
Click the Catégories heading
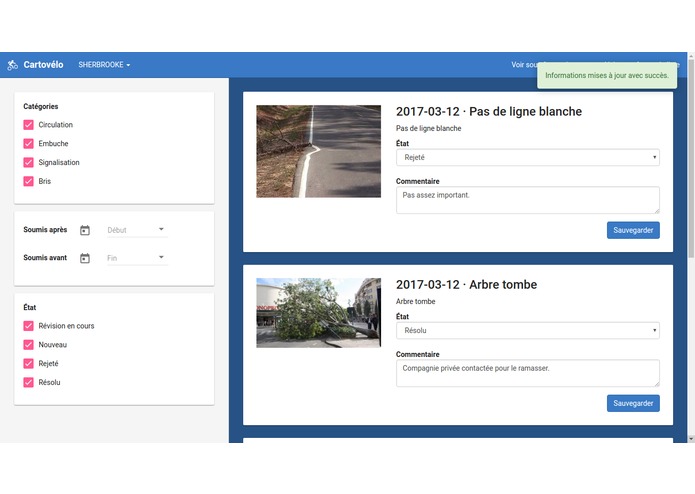[41, 107]
